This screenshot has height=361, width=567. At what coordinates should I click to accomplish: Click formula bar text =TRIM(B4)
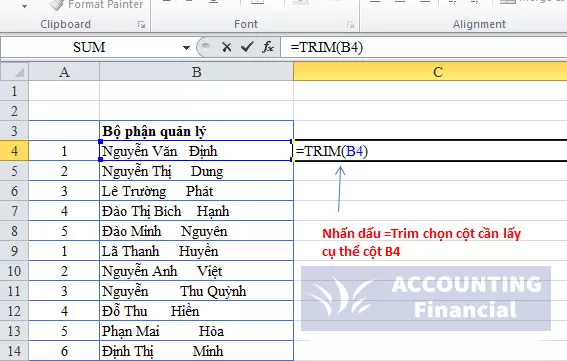(327, 47)
